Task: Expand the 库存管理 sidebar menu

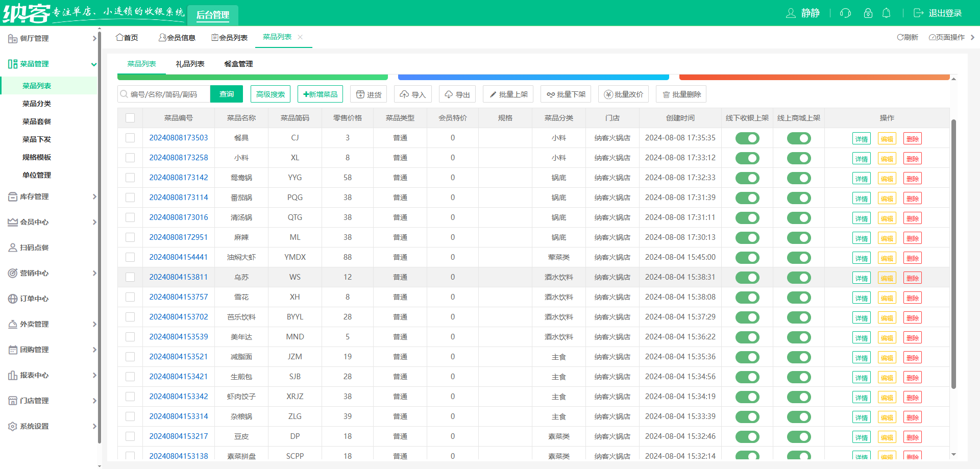Action: pos(51,196)
